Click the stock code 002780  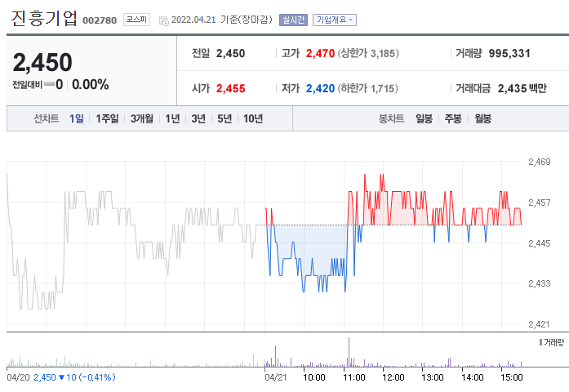click(100, 20)
